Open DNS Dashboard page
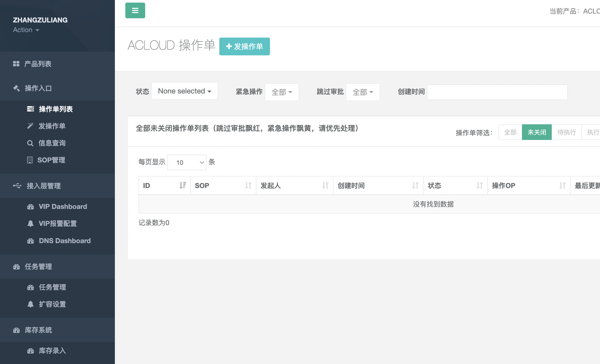600x364 pixels. (x=57, y=241)
